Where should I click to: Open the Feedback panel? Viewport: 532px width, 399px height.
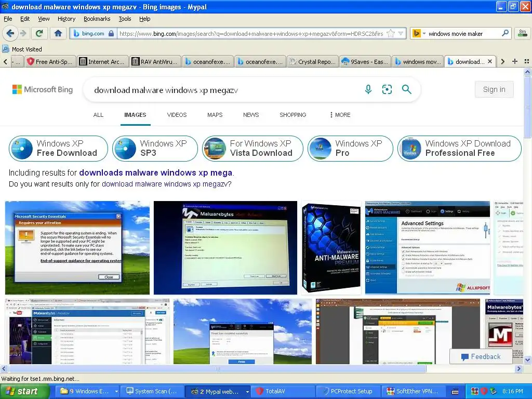pos(481,356)
